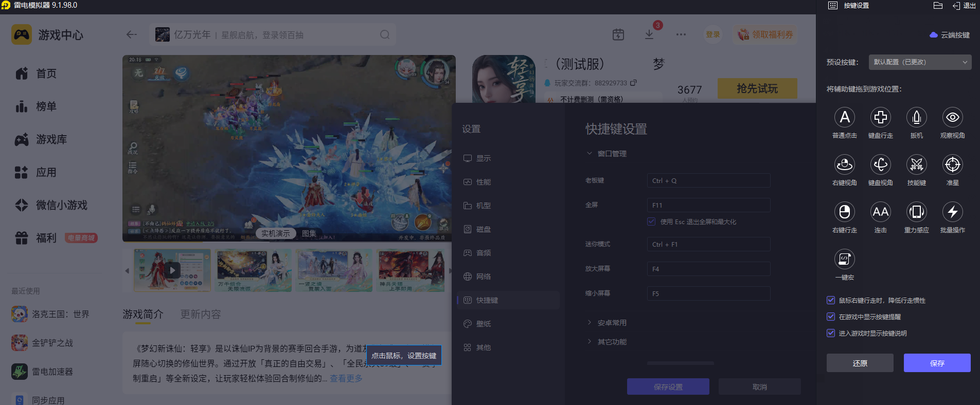Open 机型 settings tab

[x=508, y=206]
